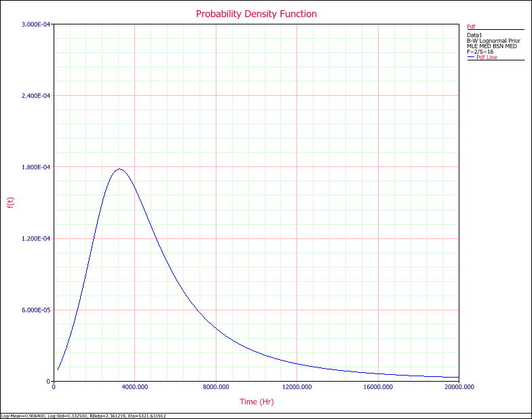Select the Data1 legend text

[x=476, y=33]
